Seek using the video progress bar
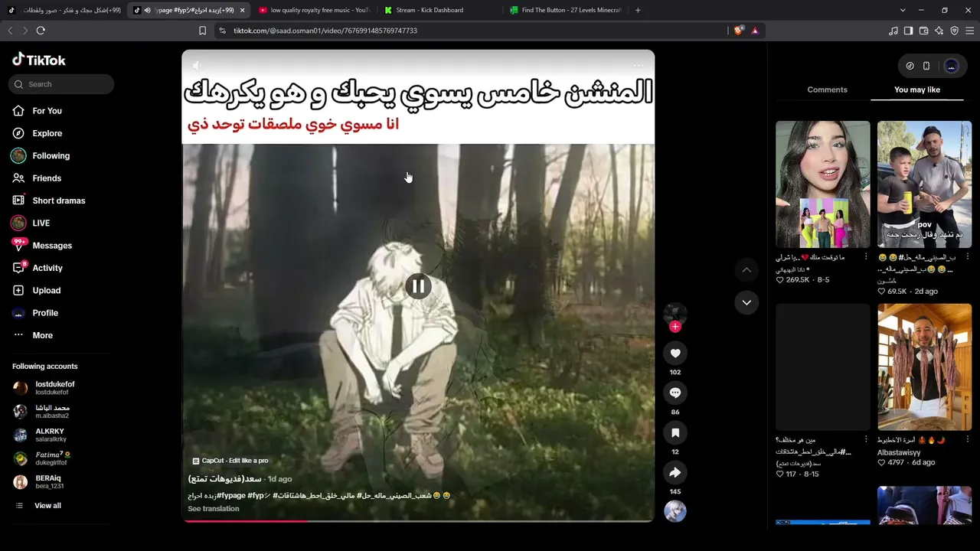 click(x=418, y=521)
